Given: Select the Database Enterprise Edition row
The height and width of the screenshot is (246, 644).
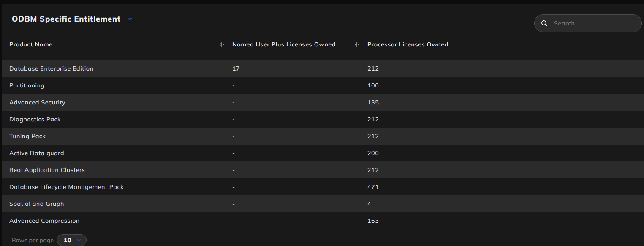Looking at the screenshot, I should (x=51, y=68).
